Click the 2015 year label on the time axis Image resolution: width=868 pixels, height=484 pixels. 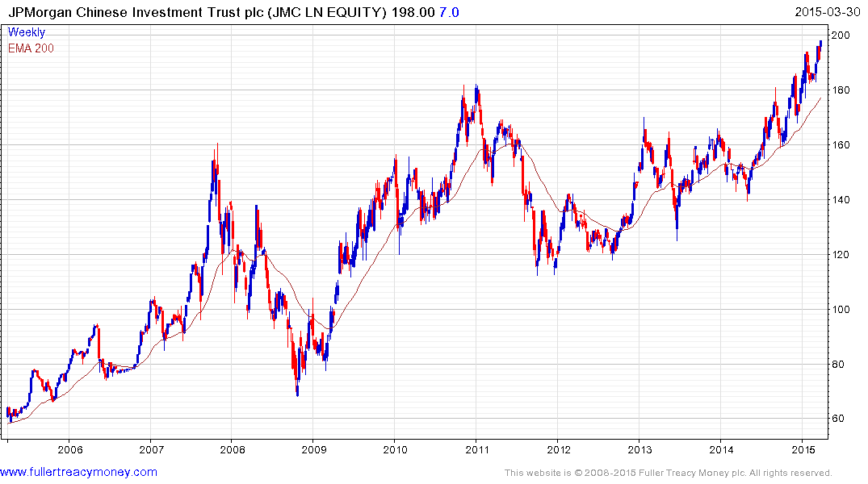point(803,449)
